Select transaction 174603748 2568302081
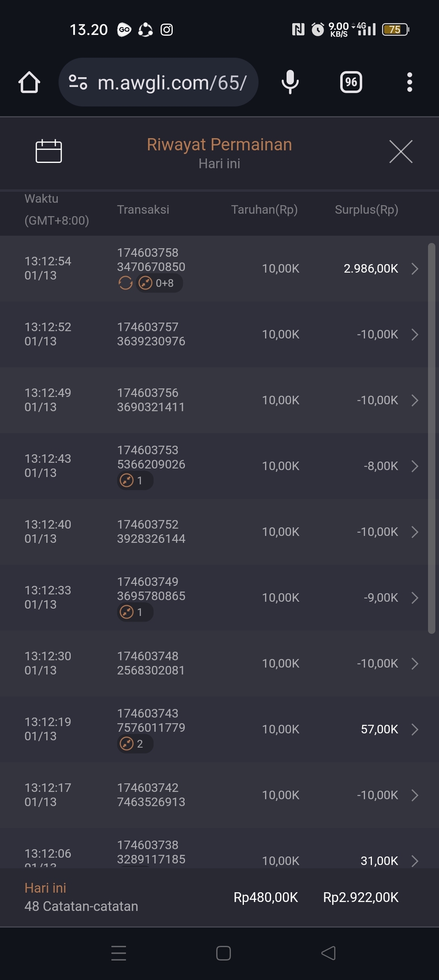The height and width of the screenshot is (980, 439). pyautogui.click(x=151, y=663)
